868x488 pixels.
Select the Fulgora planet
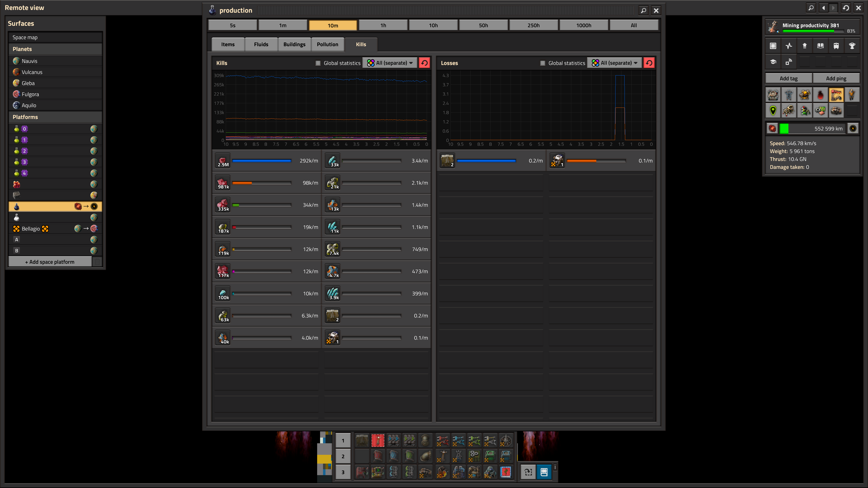click(55, 94)
